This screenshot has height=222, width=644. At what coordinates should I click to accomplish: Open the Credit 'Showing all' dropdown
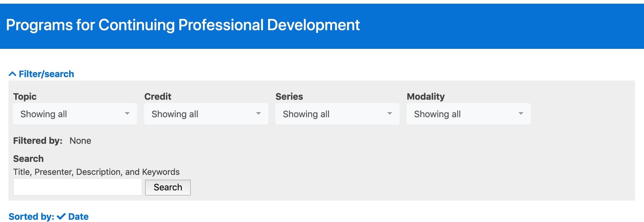[x=206, y=114]
